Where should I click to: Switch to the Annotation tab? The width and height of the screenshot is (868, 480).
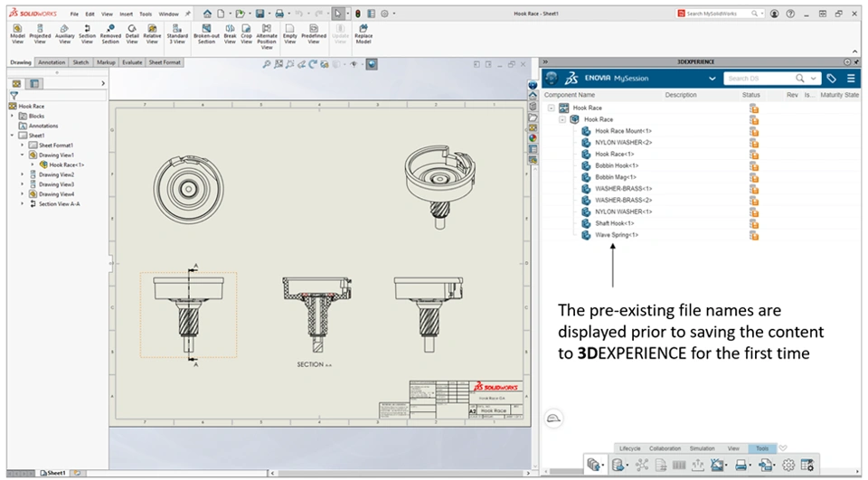click(x=52, y=62)
